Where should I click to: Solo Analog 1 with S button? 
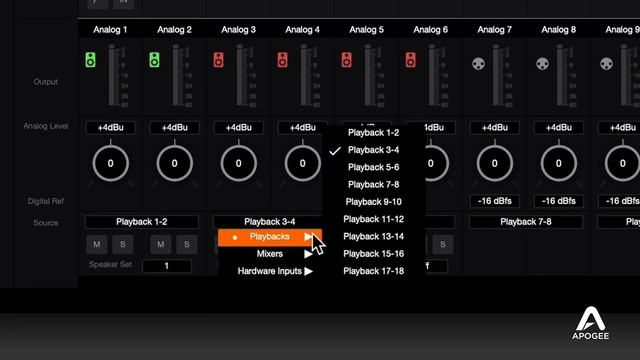pos(122,244)
